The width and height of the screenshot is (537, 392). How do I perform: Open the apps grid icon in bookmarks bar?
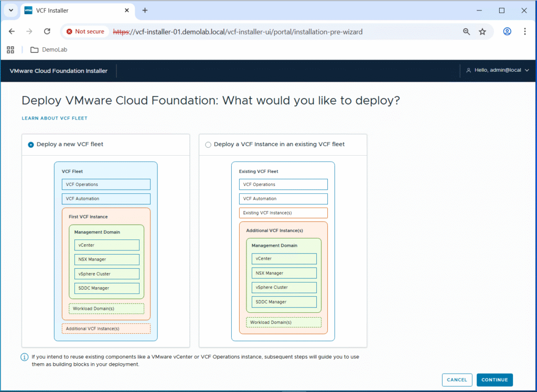(10, 50)
